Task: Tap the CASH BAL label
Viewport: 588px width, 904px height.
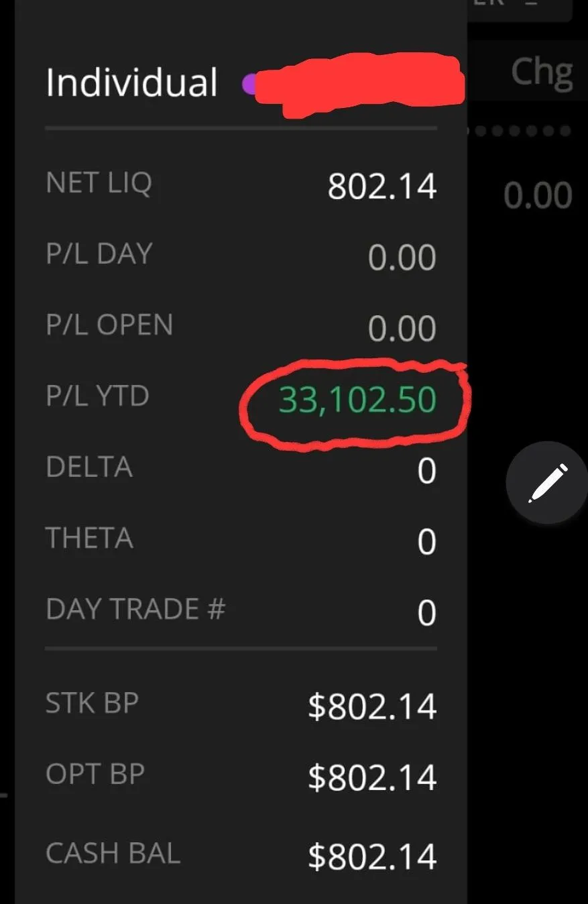Action: click(x=113, y=853)
